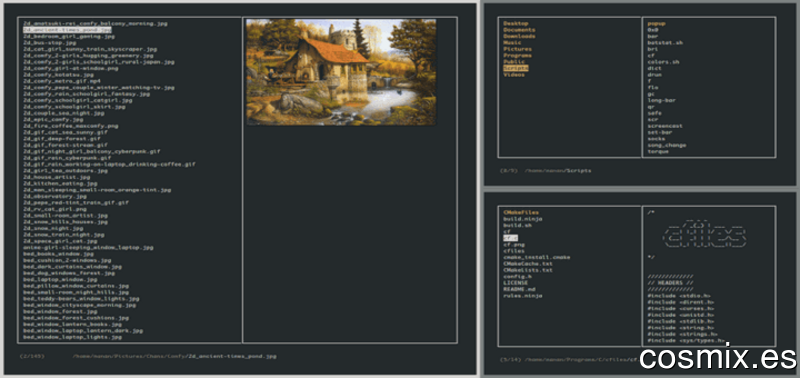The image size is (800, 378).
Task: Select the README.md file
Action: point(519,289)
